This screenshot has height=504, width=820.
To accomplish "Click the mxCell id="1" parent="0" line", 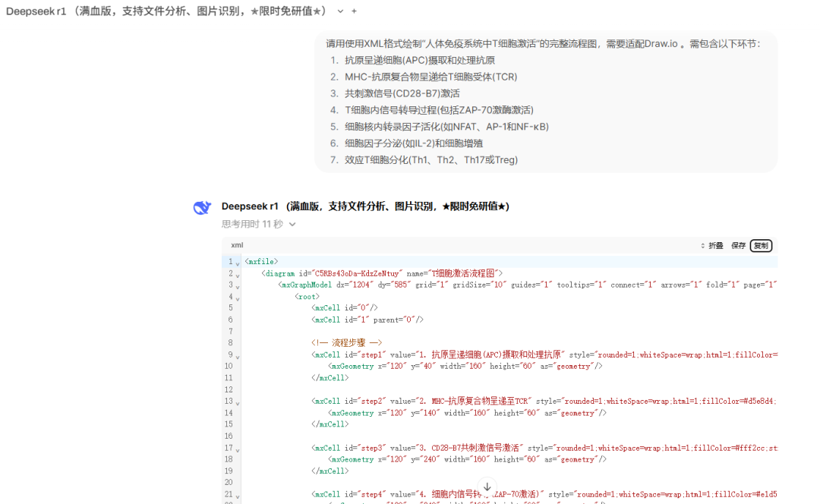I will pyautogui.click(x=367, y=320).
